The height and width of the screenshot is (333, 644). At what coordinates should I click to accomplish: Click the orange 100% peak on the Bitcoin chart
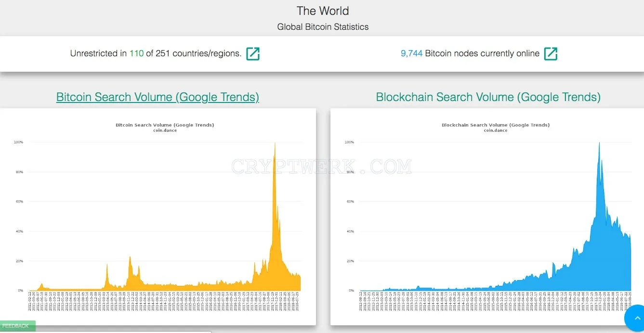275,144
